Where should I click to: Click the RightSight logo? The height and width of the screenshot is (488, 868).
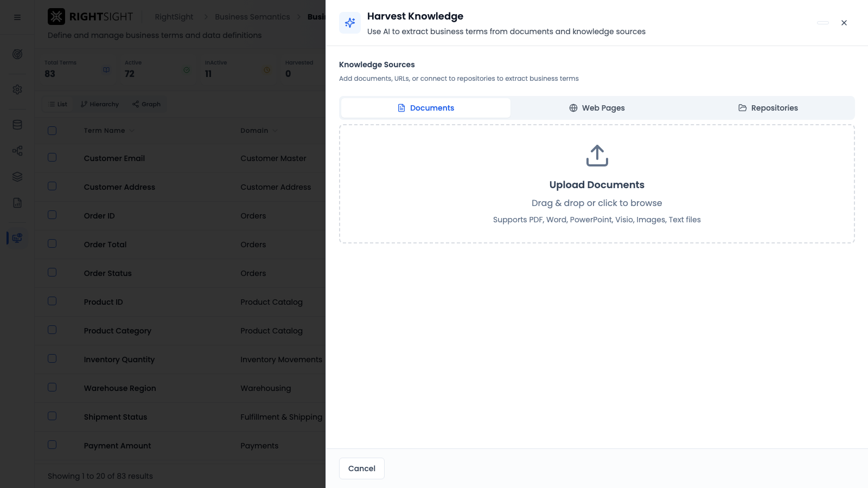click(x=91, y=17)
